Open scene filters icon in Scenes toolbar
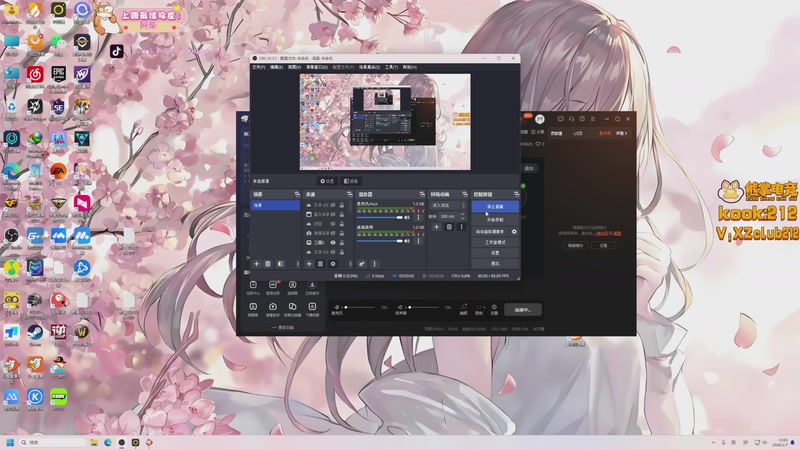The width and height of the screenshot is (800, 450). [x=280, y=264]
